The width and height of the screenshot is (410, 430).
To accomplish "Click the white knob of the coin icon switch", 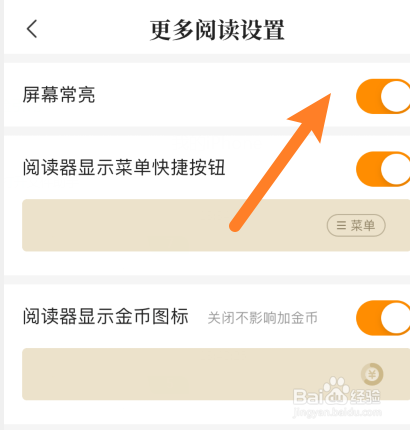I will pyautogui.click(x=396, y=318).
